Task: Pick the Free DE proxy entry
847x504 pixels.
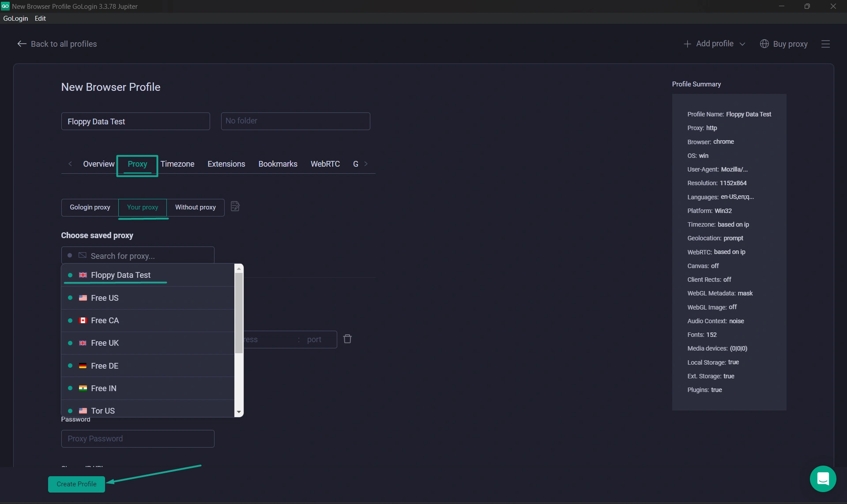Action: click(105, 366)
